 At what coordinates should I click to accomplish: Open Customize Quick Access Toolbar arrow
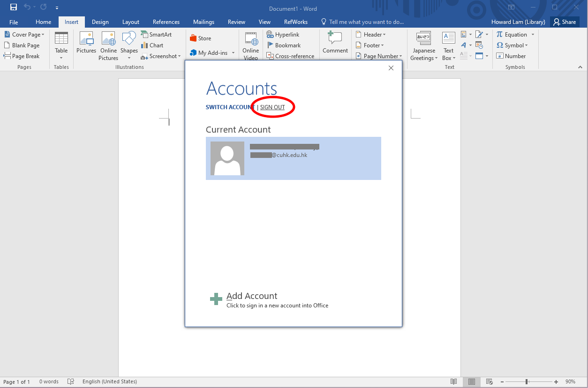[57, 8]
